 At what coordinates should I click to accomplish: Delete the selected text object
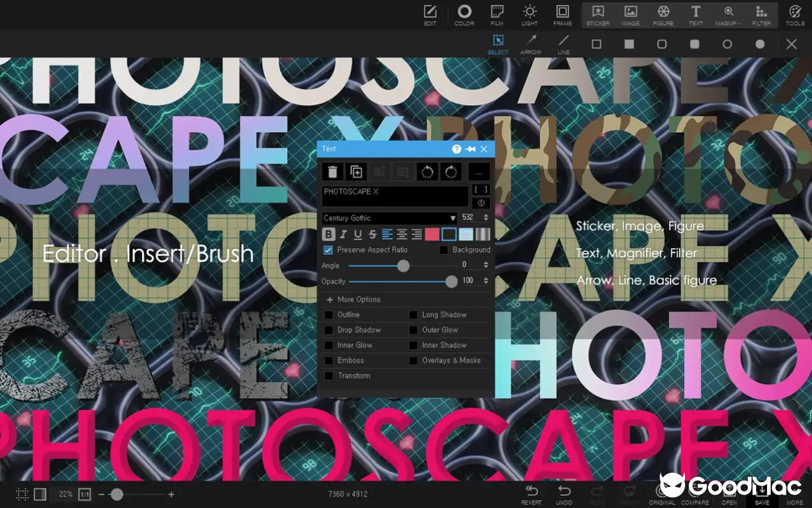(332, 171)
